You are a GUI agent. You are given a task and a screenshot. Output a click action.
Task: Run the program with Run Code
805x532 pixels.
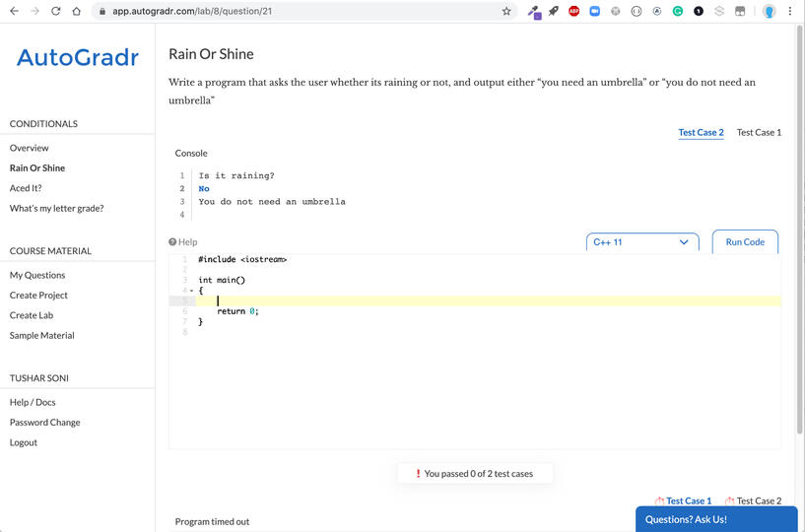click(x=745, y=242)
